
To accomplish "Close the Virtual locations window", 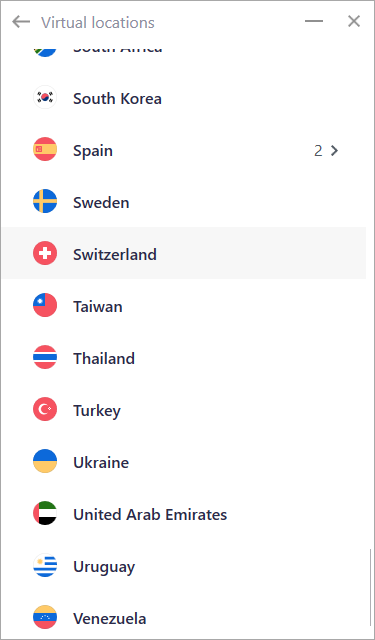I will pyautogui.click(x=354, y=21).
